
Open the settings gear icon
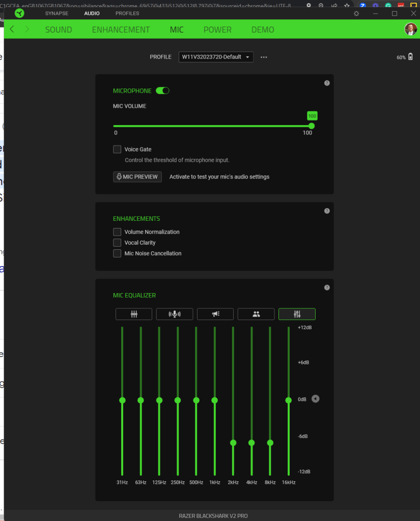click(x=356, y=14)
